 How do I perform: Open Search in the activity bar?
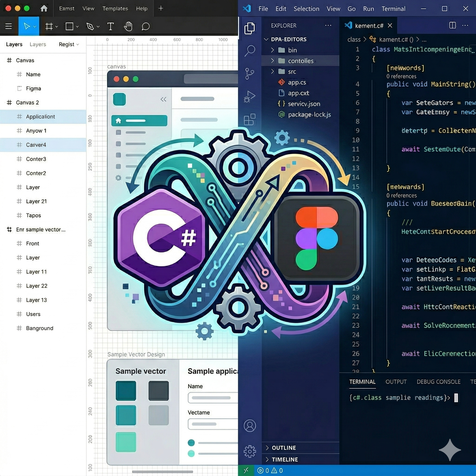250,51
